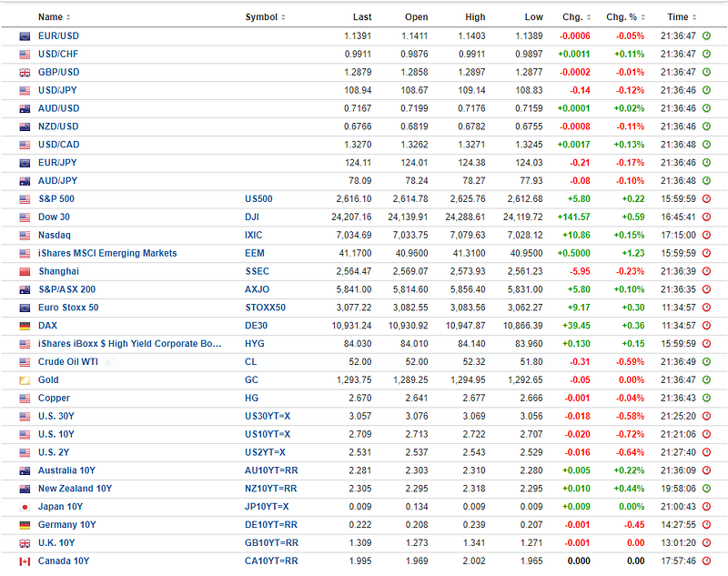Open the EUR/JPY instrument link

pos(57,163)
